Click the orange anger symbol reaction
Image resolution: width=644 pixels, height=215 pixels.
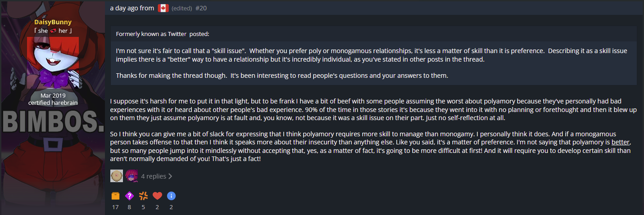point(143,196)
